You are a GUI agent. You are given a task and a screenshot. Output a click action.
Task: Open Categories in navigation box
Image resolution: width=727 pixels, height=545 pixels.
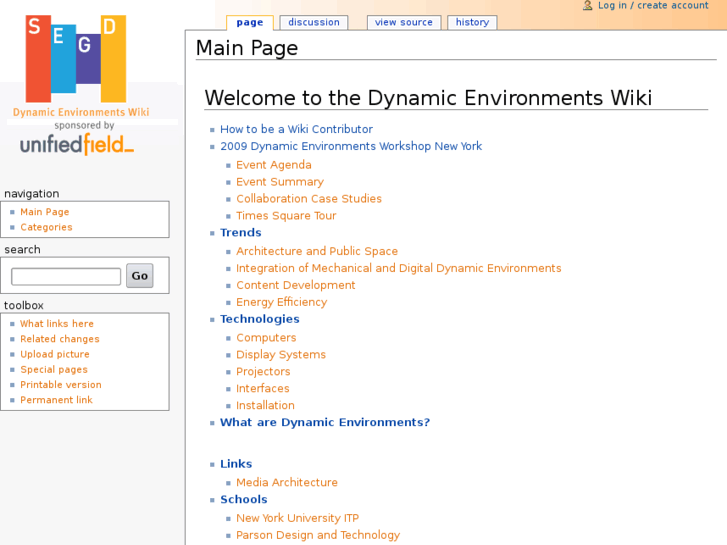point(46,227)
